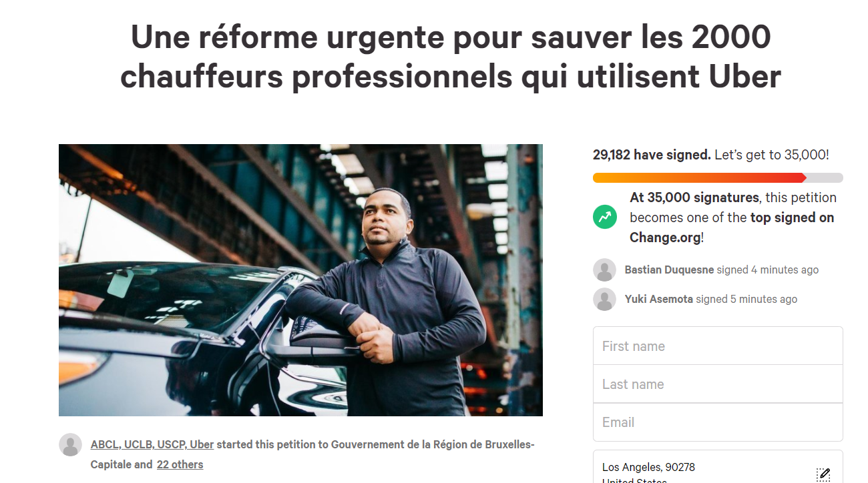Edit location with the pencil icon

[x=823, y=474]
